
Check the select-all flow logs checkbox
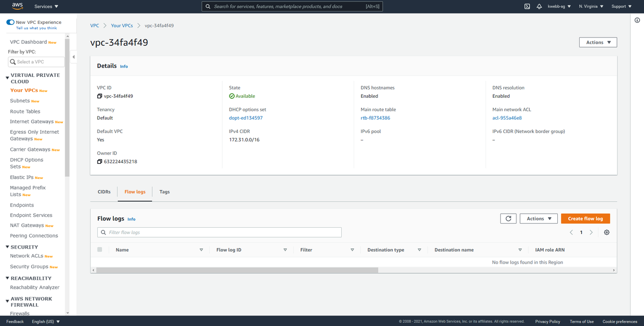(100, 250)
